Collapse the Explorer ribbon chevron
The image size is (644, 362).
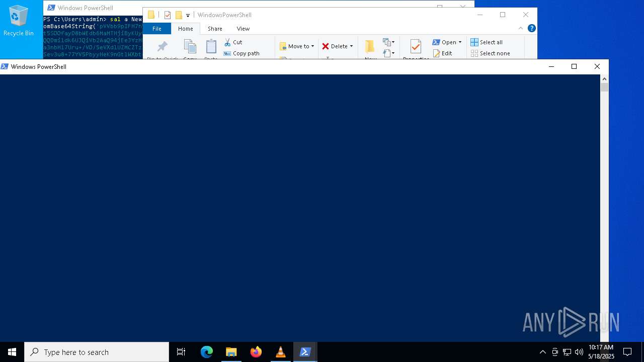[x=521, y=28]
